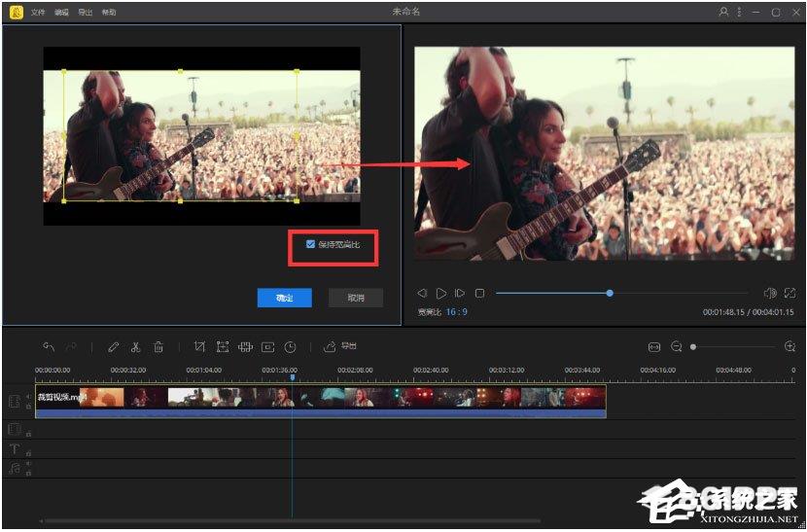Click the blue 确定 confirm button
This screenshot has height=532, width=807.
(x=285, y=298)
